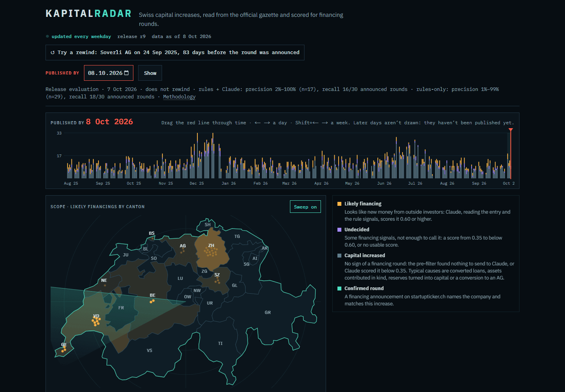Click the 33 axis value on chart
This screenshot has height=392, width=565.
(x=59, y=133)
